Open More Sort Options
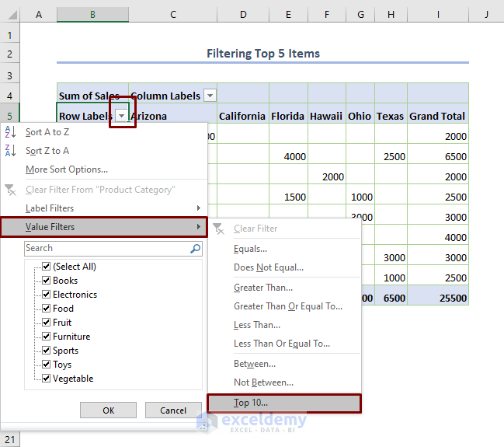 pos(104,169)
